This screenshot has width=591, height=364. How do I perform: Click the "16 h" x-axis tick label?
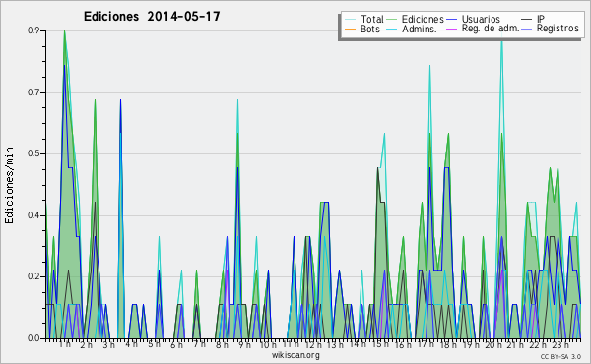[403, 344]
